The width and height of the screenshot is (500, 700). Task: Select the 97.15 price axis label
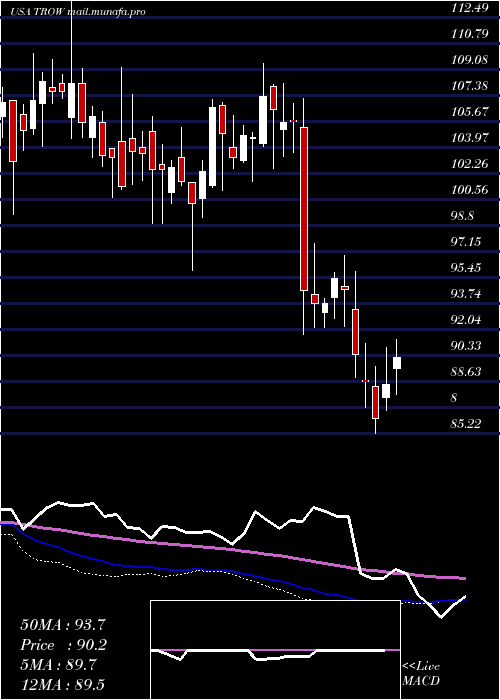[x=466, y=242]
